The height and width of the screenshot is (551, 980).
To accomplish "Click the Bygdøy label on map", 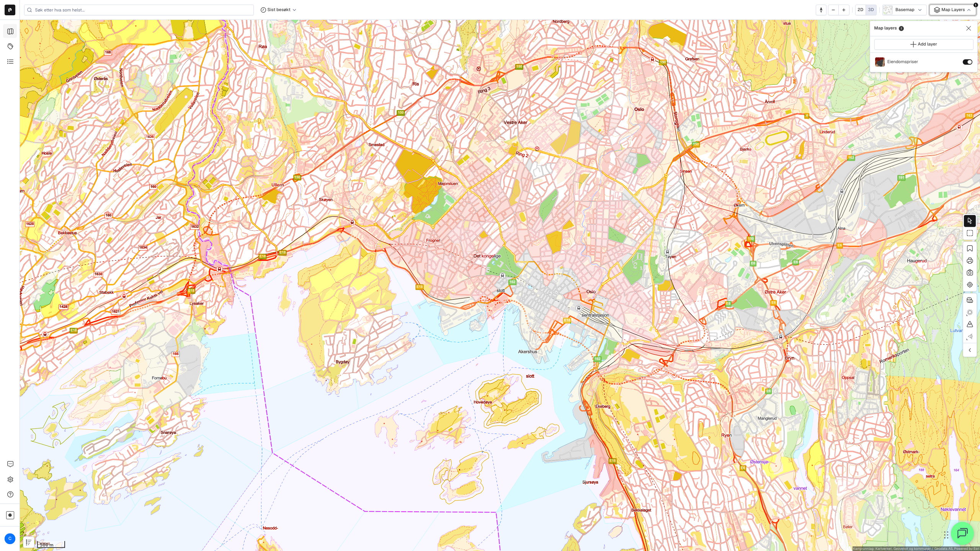I will [x=342, y=362].
